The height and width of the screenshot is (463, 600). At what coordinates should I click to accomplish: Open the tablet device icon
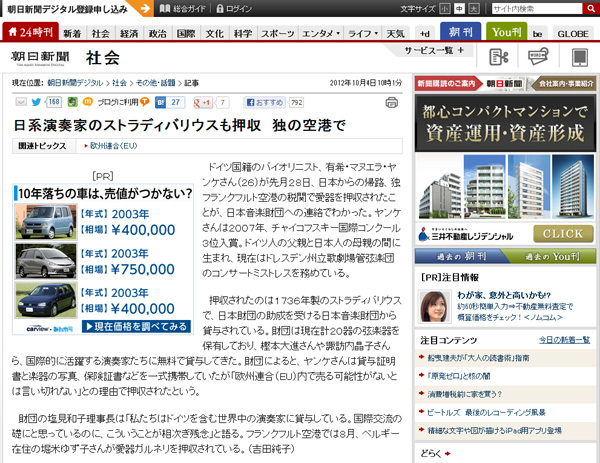(578, 57)
